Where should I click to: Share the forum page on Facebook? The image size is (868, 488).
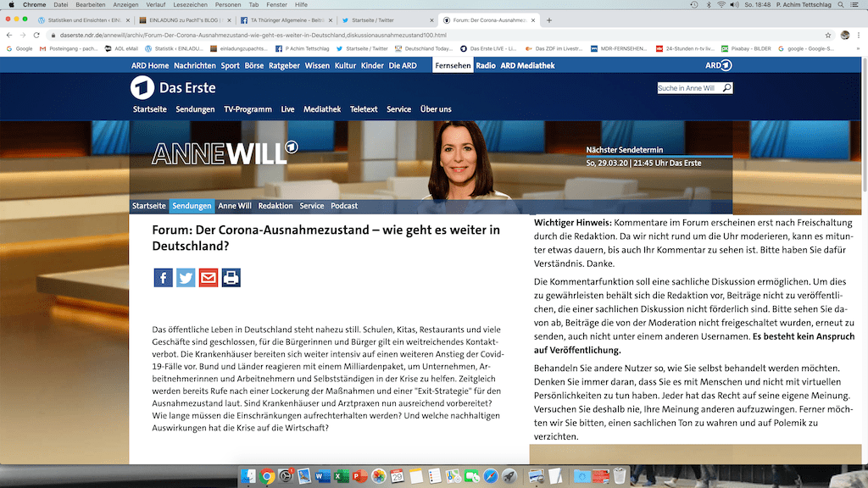pyautogui.click(x=163, y=277)
